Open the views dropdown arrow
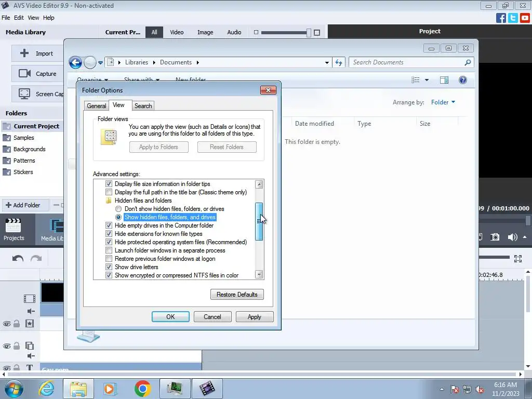The height and width of the screenshot is (399, 532). click(427, 80)
